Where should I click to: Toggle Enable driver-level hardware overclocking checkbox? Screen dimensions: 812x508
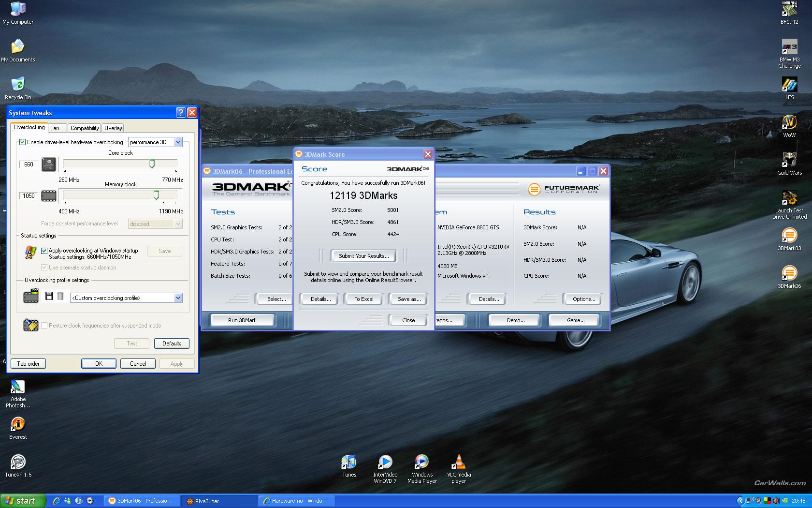[x=22, y=142]
